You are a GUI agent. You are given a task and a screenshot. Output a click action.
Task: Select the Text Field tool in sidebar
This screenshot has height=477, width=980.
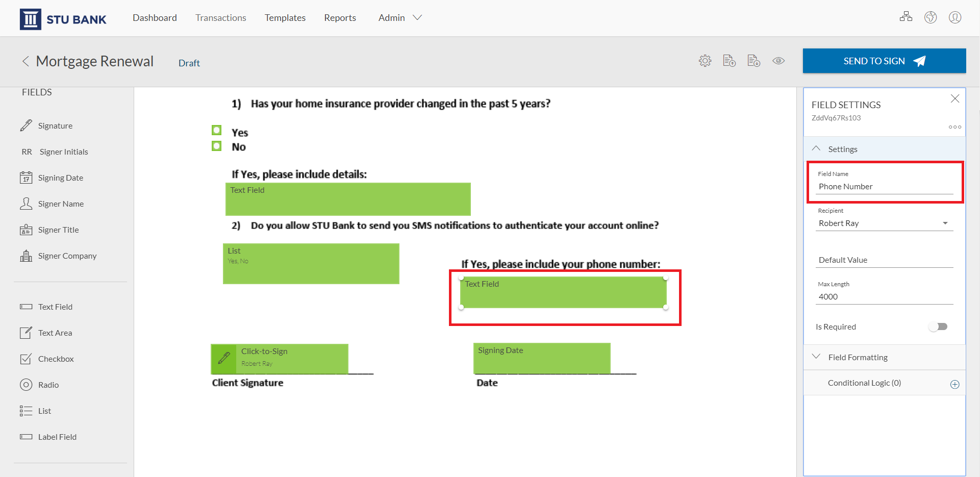[46, 307]
